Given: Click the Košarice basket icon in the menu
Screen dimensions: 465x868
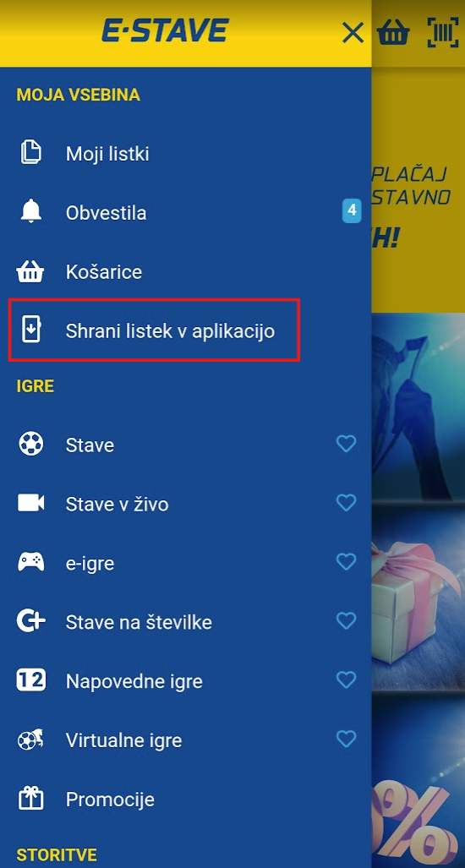Looking at the screenshot, I should [x=31, y=272].
